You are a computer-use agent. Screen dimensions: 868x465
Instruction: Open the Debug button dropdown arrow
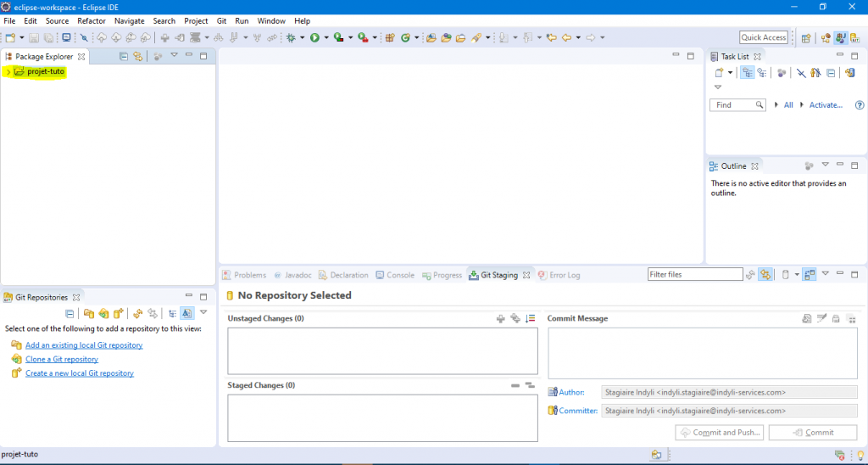[303, 37]
